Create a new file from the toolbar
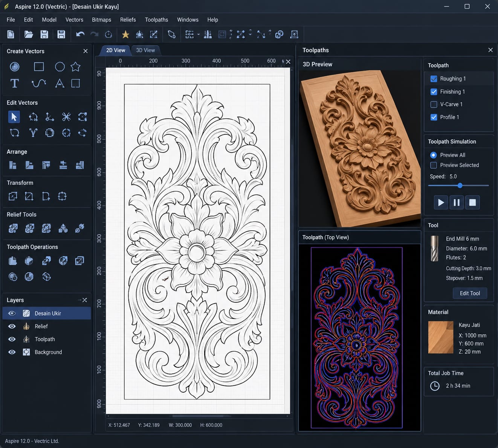This screenshot has height=448, width=498. point(11,34)
